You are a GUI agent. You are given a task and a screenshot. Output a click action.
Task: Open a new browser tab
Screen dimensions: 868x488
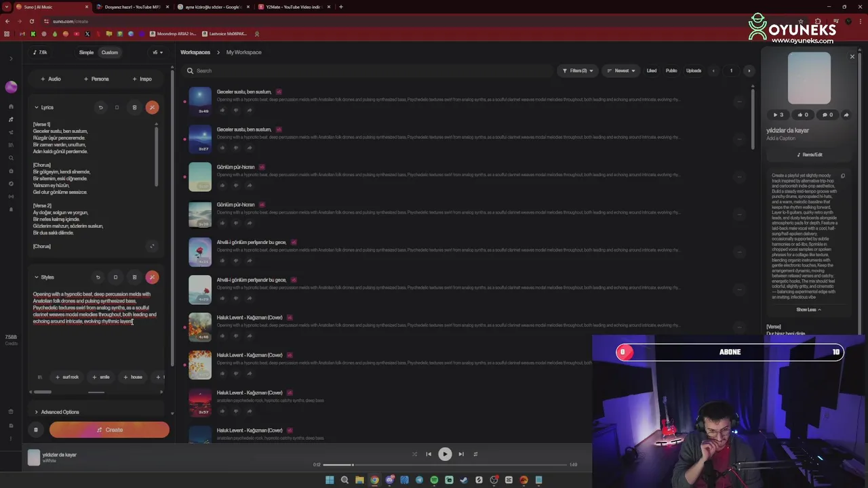(341, 7)
